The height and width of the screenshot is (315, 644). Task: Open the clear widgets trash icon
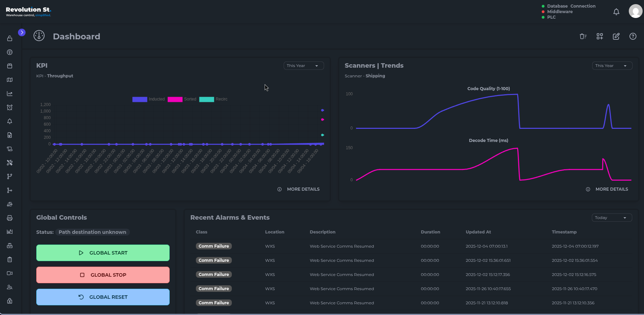coord(583,36)
